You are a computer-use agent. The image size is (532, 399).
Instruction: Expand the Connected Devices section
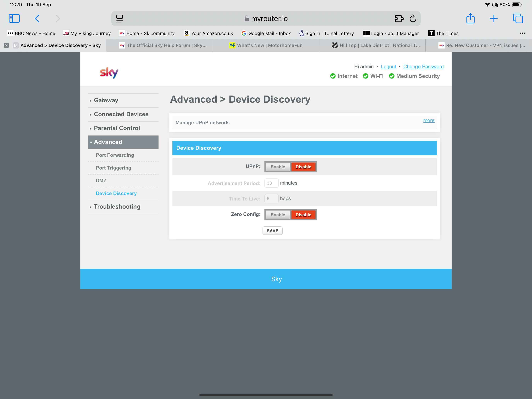[121, 114]
